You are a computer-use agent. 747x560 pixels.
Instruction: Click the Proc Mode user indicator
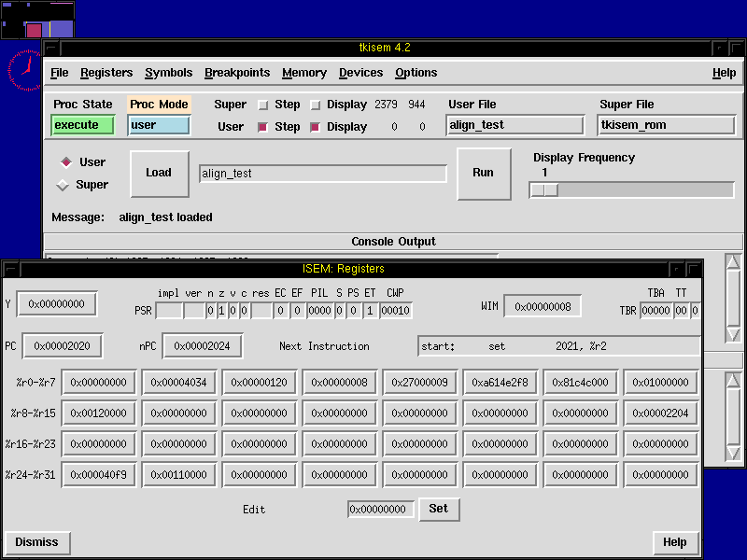click(x=159, y=125)
